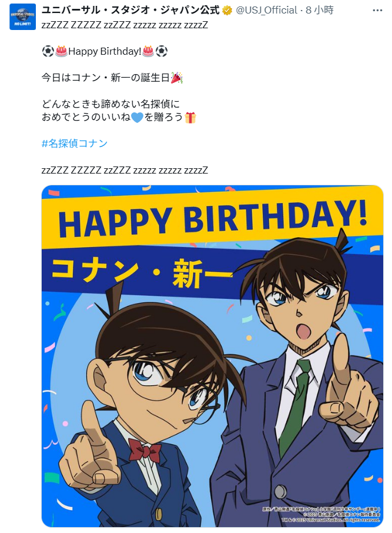The height and width of the screenshot is (533, 392).
Task: Click the party popper emoji after 誕生日
Action: pos(176,78)
